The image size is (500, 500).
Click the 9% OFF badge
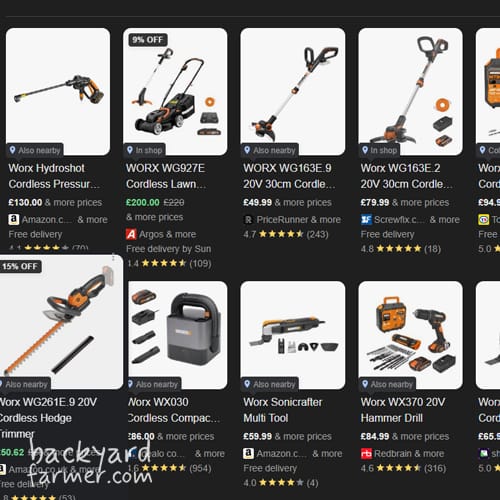tap(148, 40)
